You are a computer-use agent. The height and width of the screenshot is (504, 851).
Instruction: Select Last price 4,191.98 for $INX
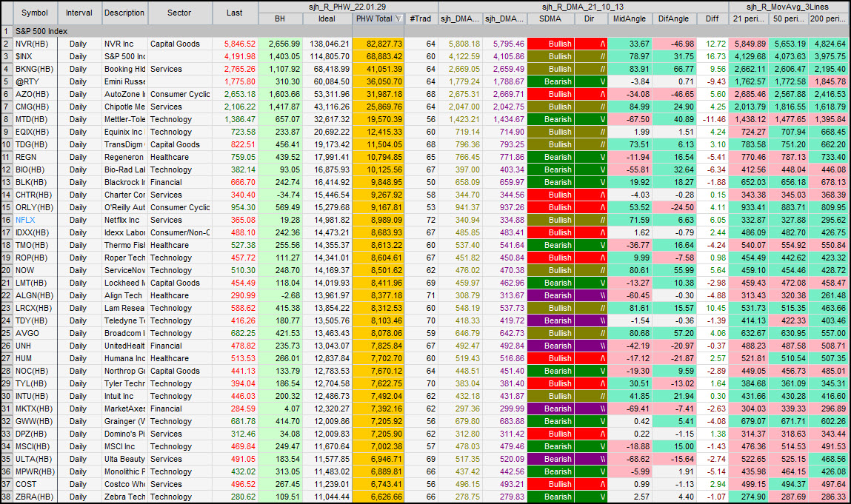(235, 56)
